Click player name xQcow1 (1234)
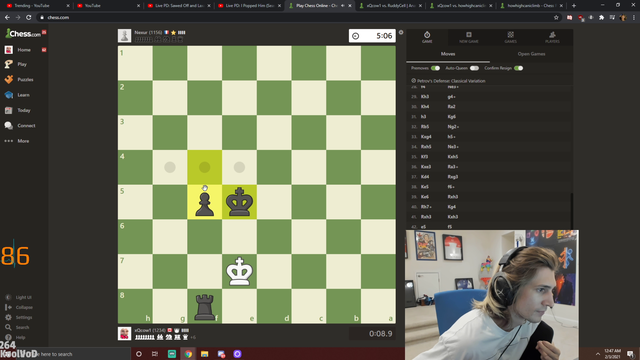Screen dimensions: 640x360 point(150,330)
